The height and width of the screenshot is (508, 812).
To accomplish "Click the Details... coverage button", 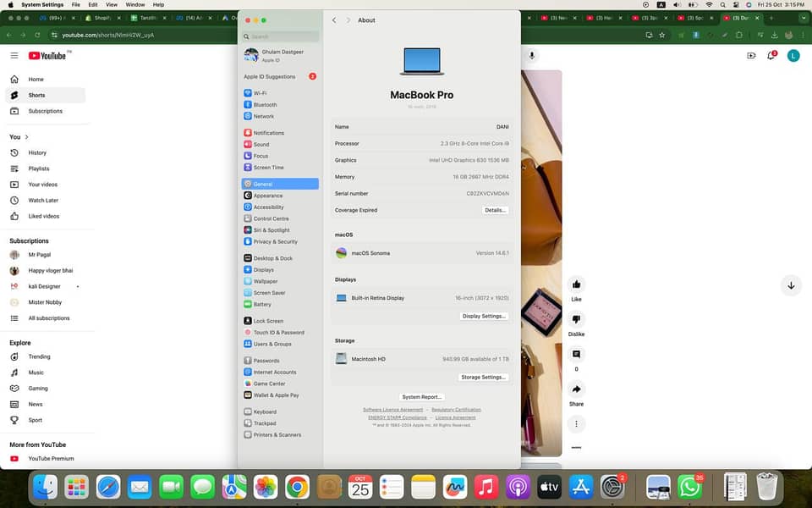I will [x=495, y=210].
